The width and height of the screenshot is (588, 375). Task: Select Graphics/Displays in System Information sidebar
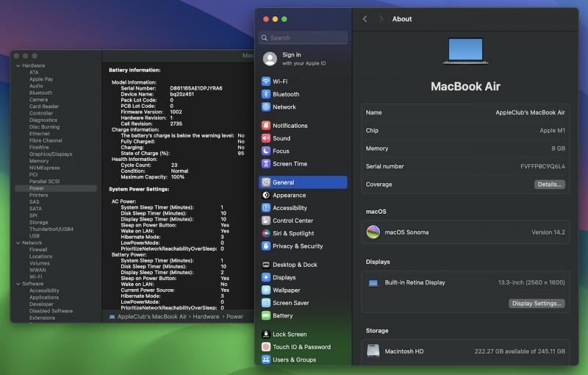(51, 154)
